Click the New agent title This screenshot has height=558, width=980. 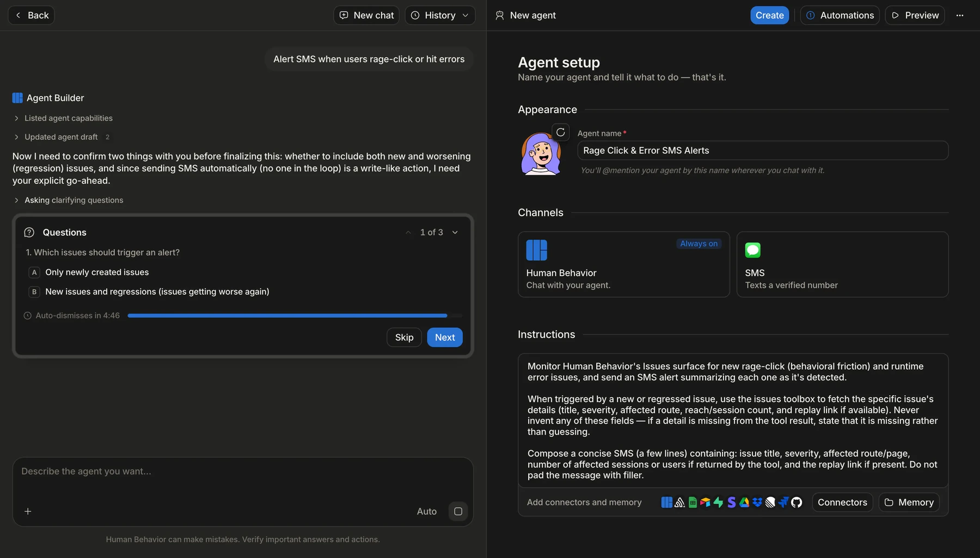[532, 15]
